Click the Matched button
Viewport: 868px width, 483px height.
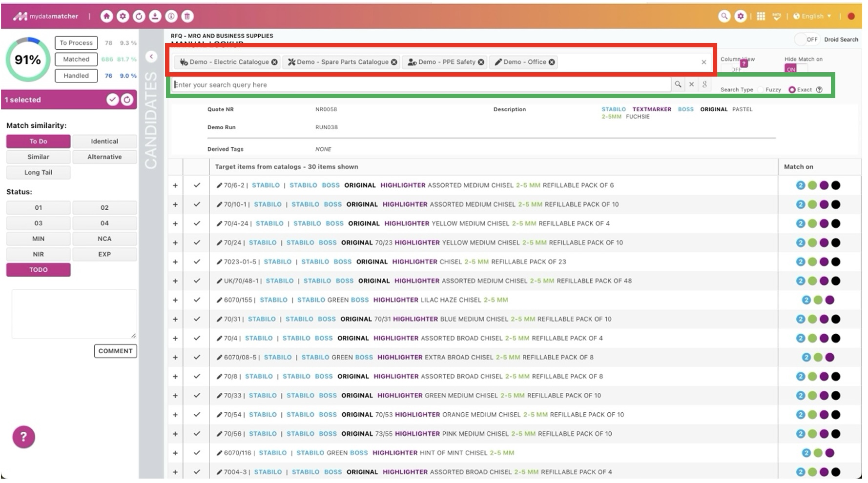[x=76, y=60]
